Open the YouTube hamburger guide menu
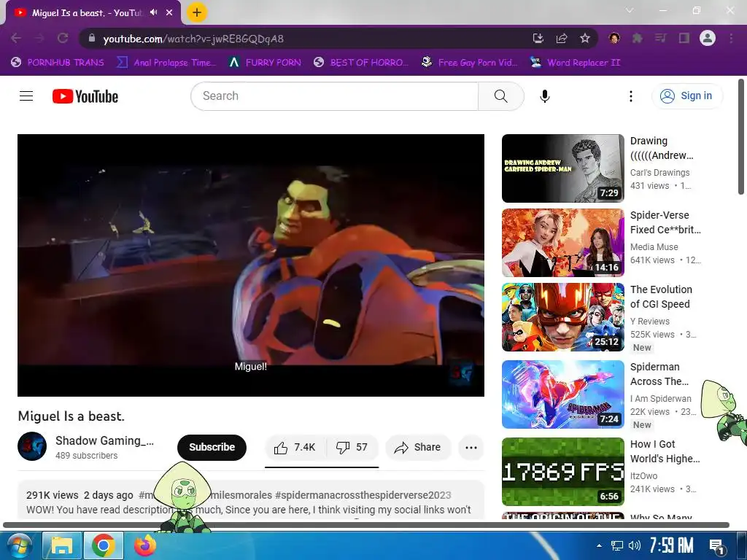Viewport: 747px width, 560px height. pos(26,96)
